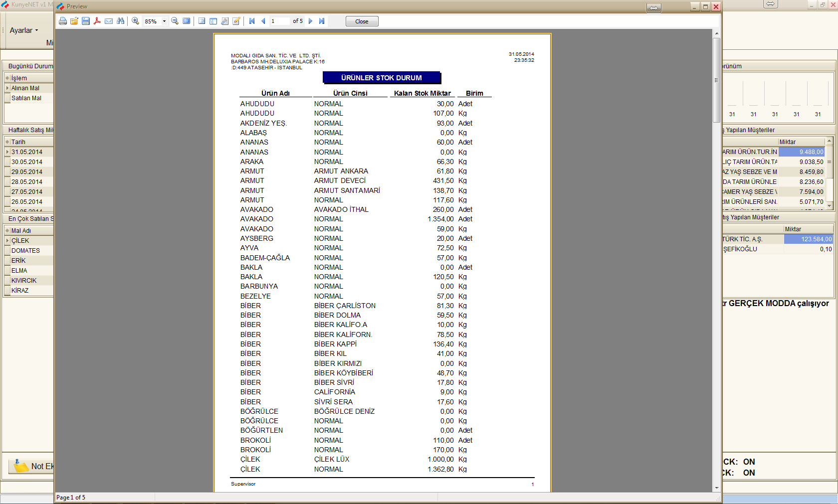Send report by email envelope icon
This screenshot has height=504, width=838.
click(109, 21)
